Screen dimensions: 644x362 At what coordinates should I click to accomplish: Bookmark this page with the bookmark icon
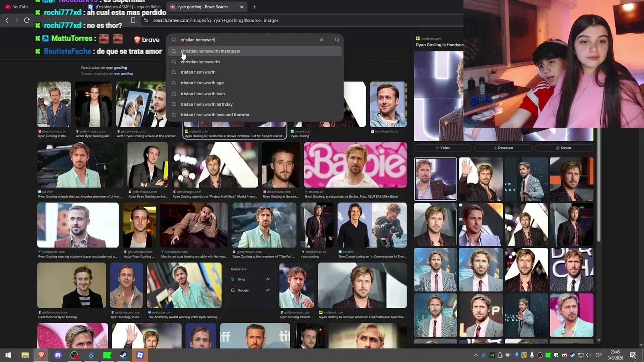pos(133,20)
